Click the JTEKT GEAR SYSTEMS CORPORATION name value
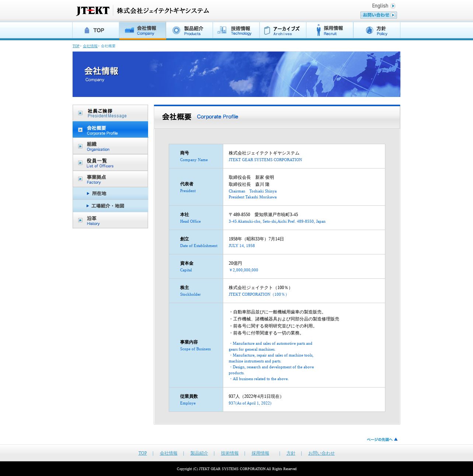This screenshot has height=476, width=473. tap(265, 160)
